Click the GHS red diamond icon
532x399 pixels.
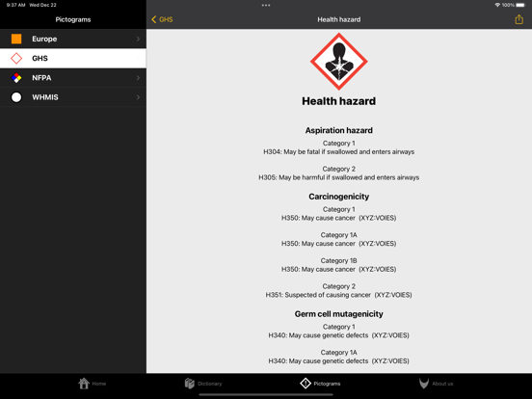[16, 59]
